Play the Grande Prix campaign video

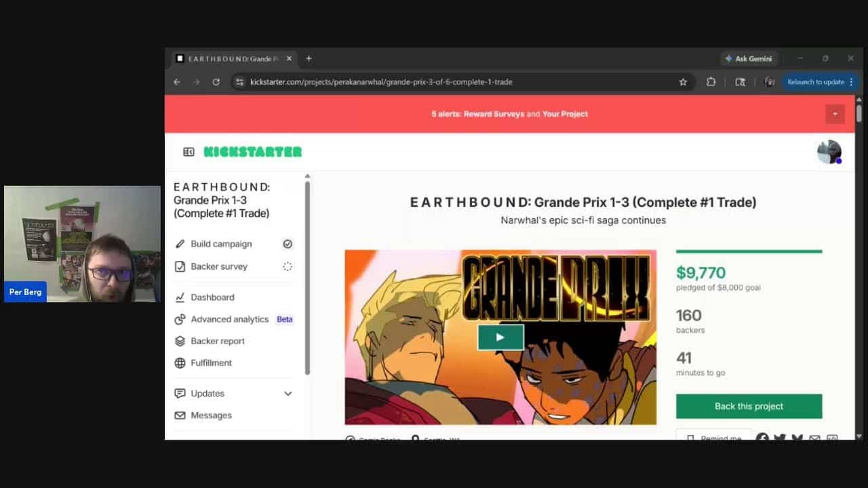(x=500, y=338)
